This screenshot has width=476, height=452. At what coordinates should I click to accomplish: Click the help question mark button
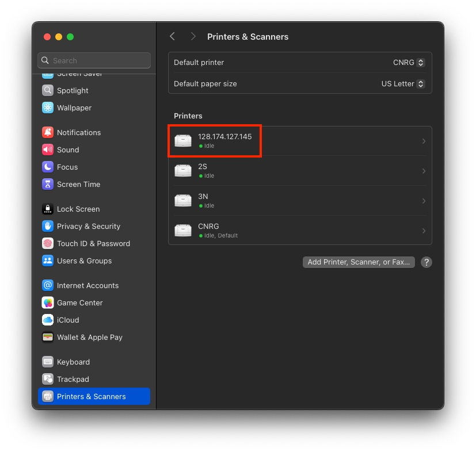pyautogui.click(x=426, y=262)
